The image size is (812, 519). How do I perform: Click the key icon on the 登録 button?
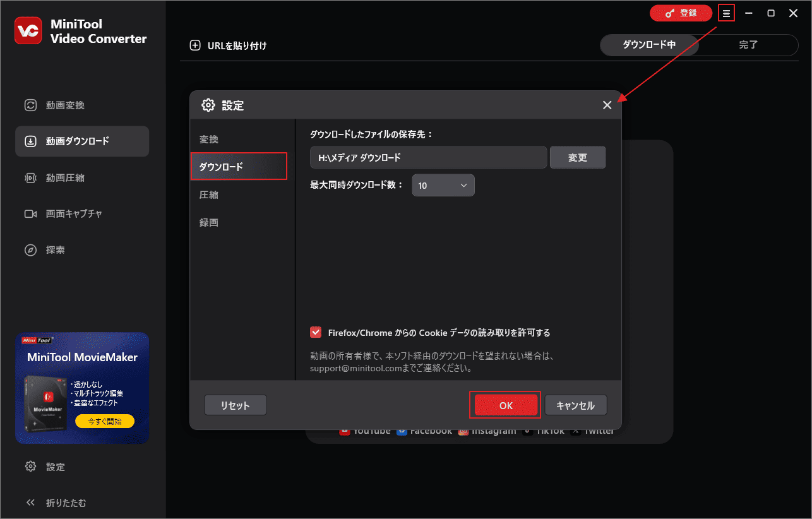point(669,13)
